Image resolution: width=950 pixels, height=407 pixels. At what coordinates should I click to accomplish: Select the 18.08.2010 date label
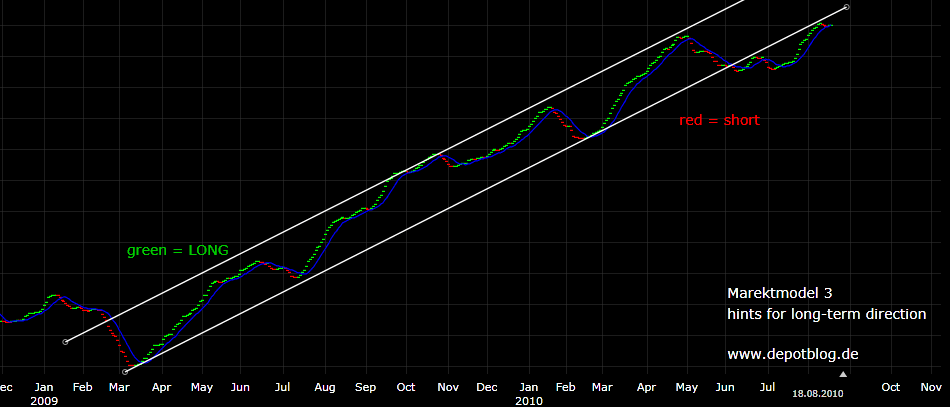pos(818,395)
